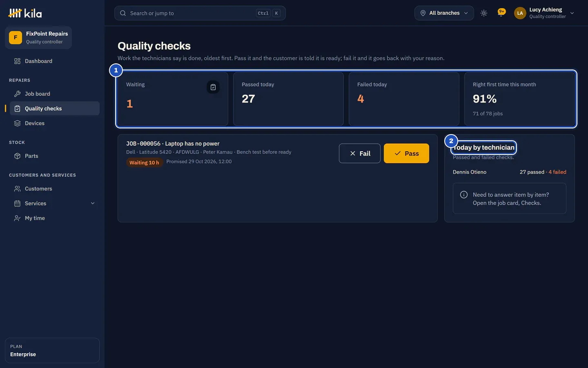The height and width of the screenshot is (368, 588).
Task: Navigate to Devices
Action: [55, 123]
